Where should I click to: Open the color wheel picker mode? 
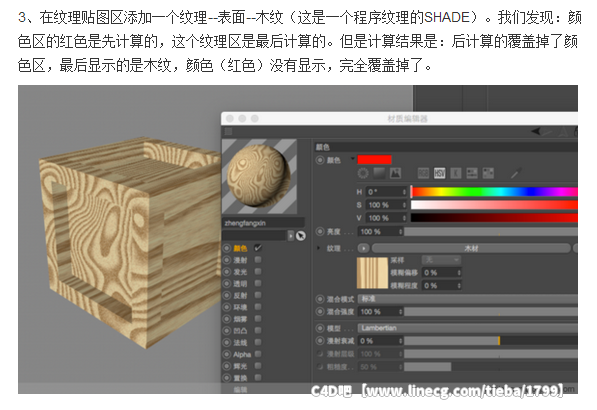coord(363,174)
